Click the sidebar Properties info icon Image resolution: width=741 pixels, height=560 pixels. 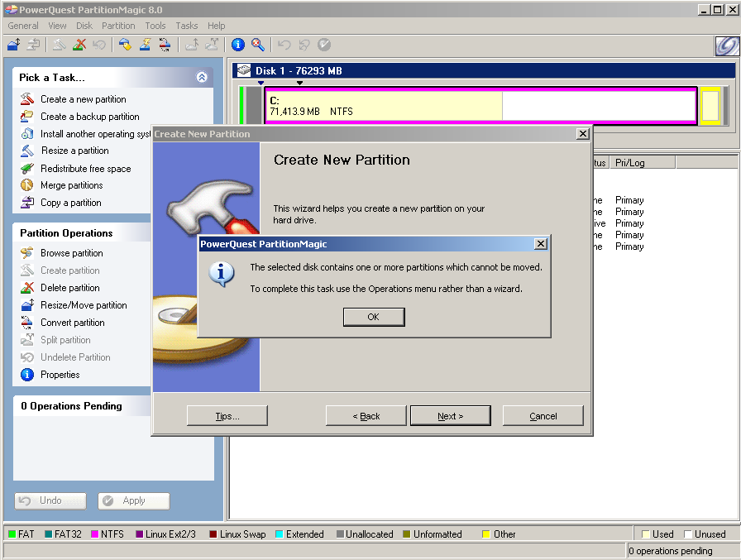[27, 375]
